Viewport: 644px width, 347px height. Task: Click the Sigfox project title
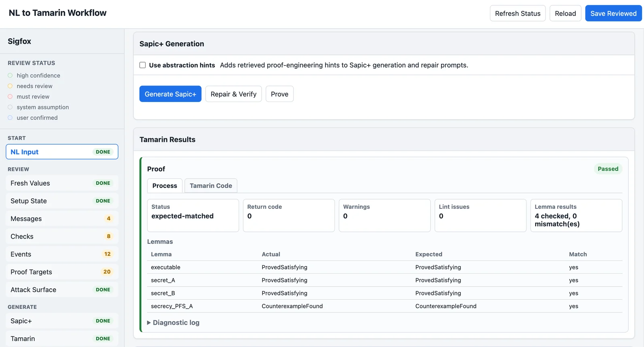19,41
